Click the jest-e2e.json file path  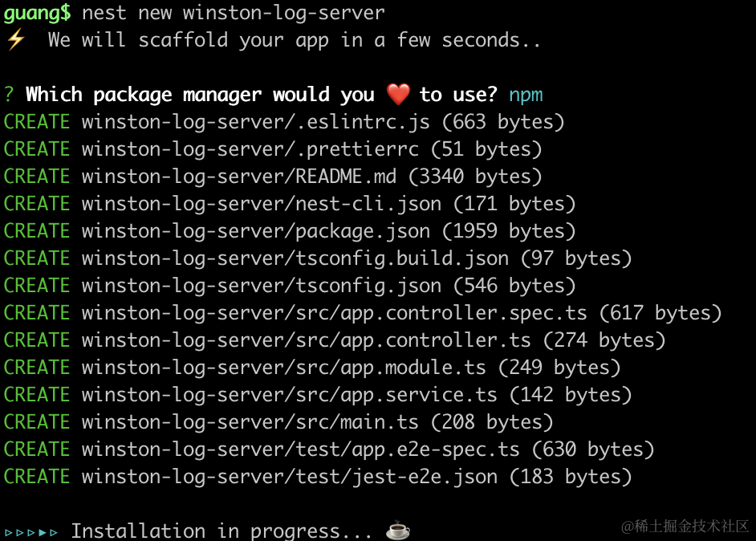click(x=289, y=477)
